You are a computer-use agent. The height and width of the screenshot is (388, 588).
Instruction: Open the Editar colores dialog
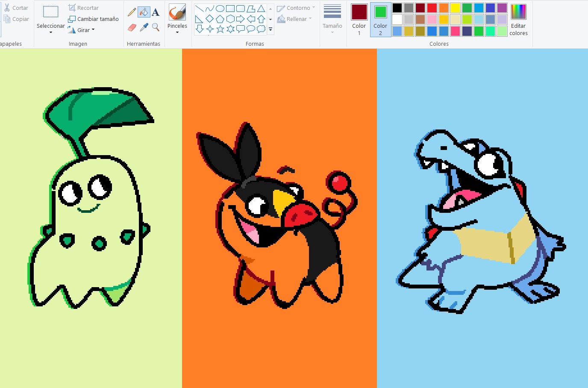click(518, 20)
